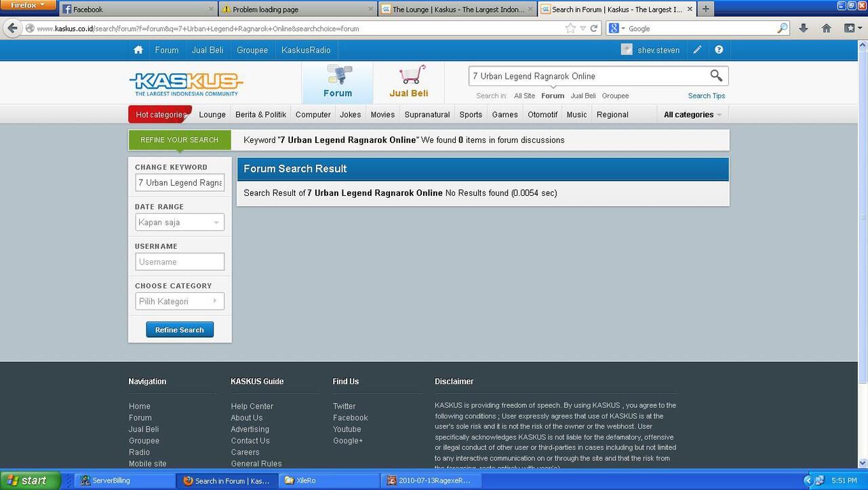
Task: Open the Advertising footer link
Action: [250, 429]
